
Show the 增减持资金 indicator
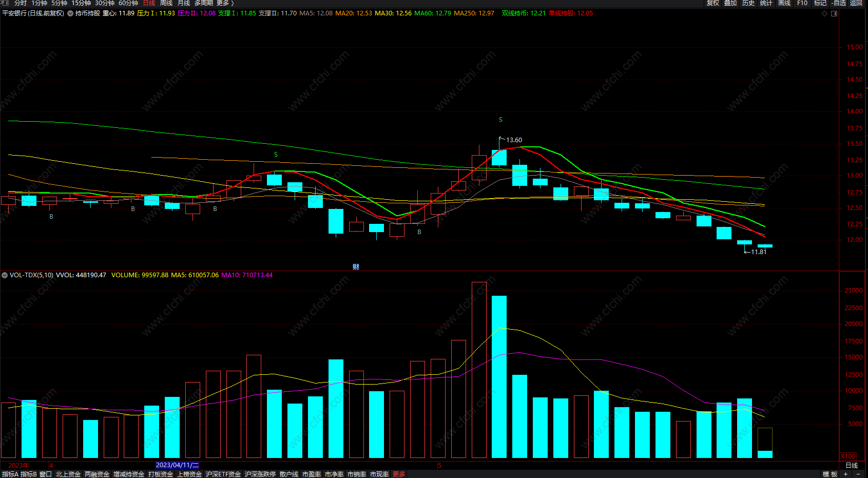click(x=129, y=474)
